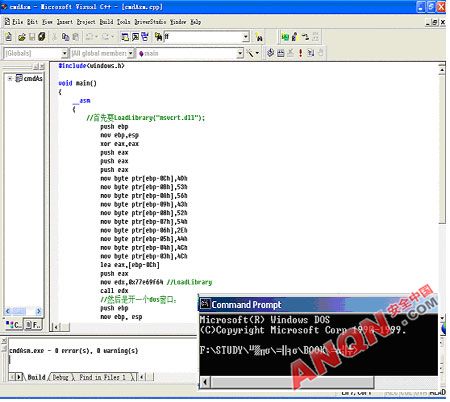Switch to the Debug output tab
This screenshot has width=450, height=402.
click(60, 377)
